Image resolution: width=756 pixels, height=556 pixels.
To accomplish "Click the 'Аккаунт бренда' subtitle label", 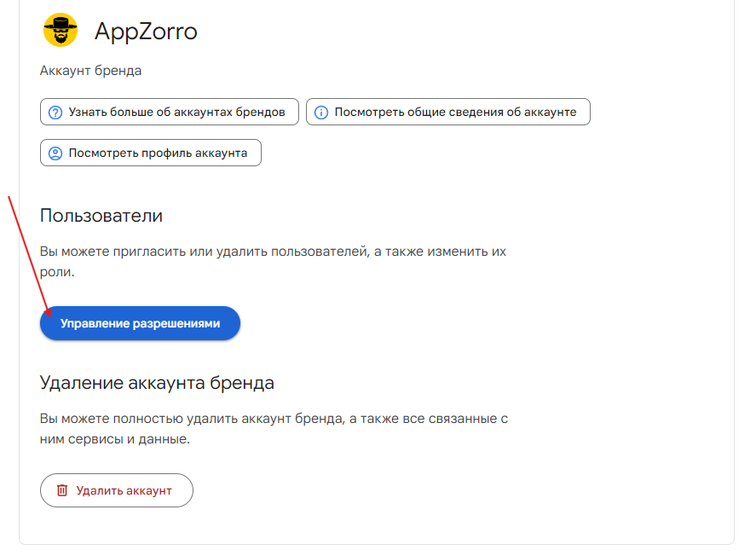I will click(90, 71).
